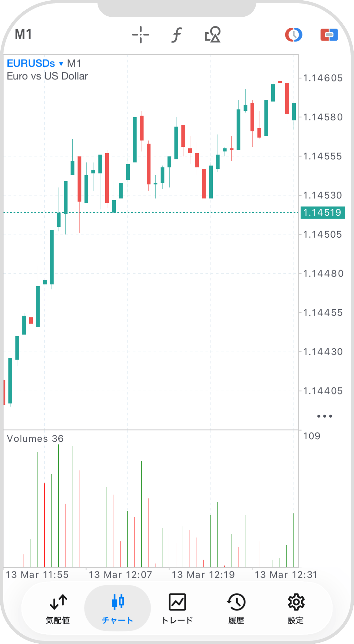
Task: Open the indicators function icon
Action: click(x=176, y=35)
